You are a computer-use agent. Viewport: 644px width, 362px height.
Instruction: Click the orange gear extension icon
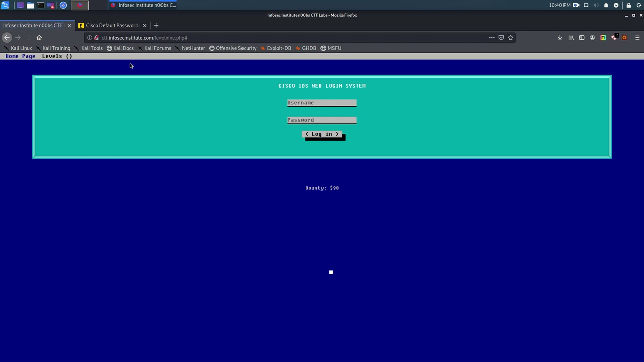click(625, 38)
